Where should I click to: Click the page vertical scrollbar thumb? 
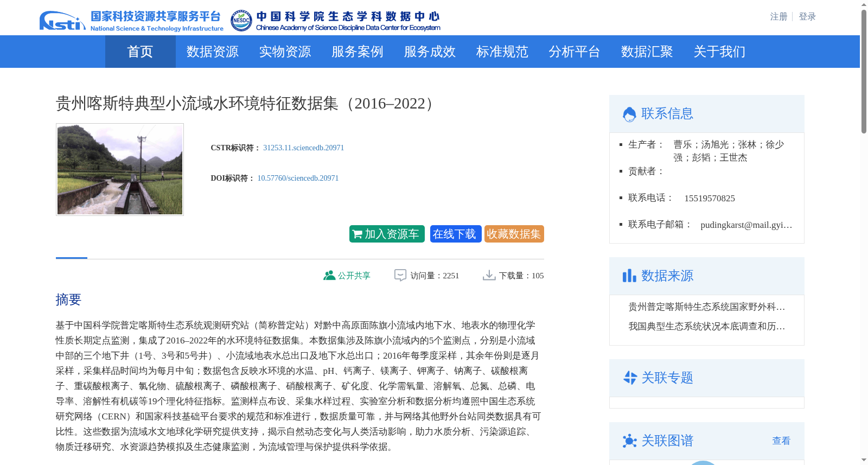(864, 72)
